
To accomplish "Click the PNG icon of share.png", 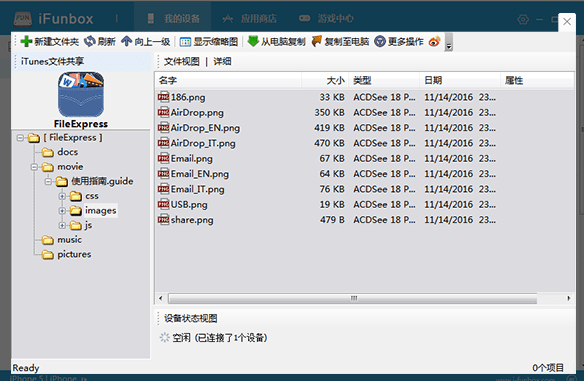I will [x=163, y=219].
